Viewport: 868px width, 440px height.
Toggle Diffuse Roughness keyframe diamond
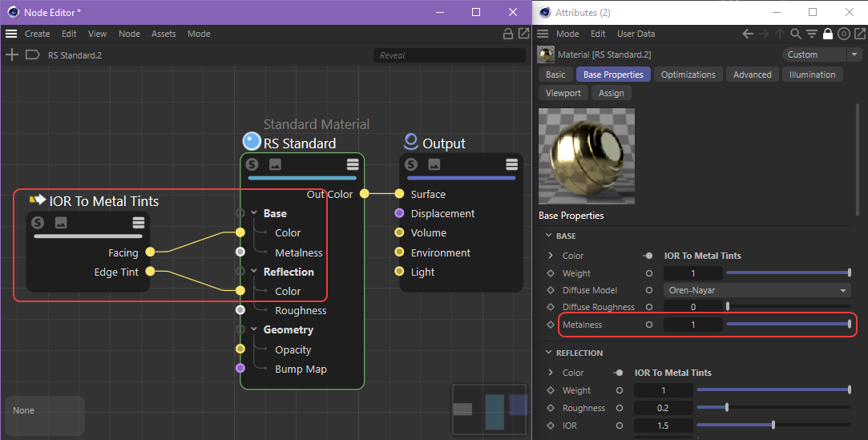tap(551, 307)
